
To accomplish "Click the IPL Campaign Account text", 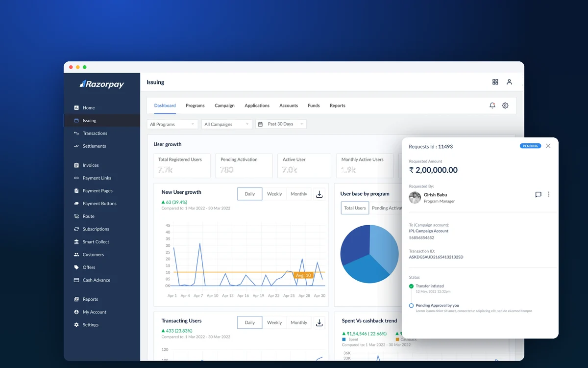I will (x=429, y=231).
